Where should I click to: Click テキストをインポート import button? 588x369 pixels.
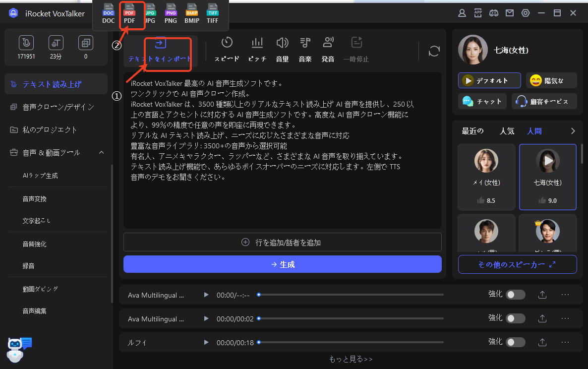coord(161,50)
